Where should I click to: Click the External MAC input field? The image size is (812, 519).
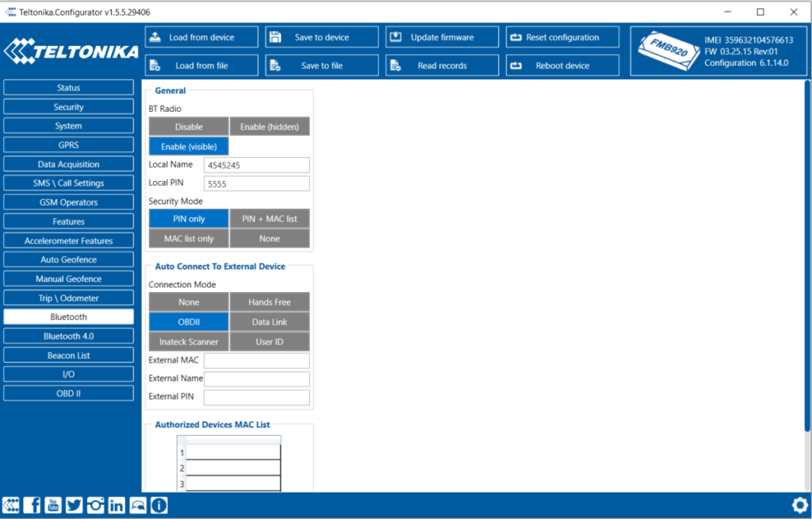(257, 360)
